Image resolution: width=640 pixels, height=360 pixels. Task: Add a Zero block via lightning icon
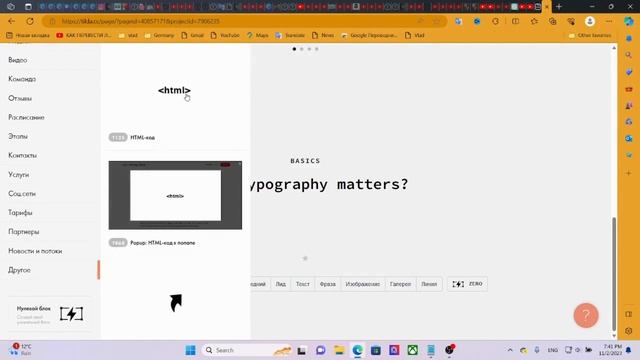pos(71,314)
